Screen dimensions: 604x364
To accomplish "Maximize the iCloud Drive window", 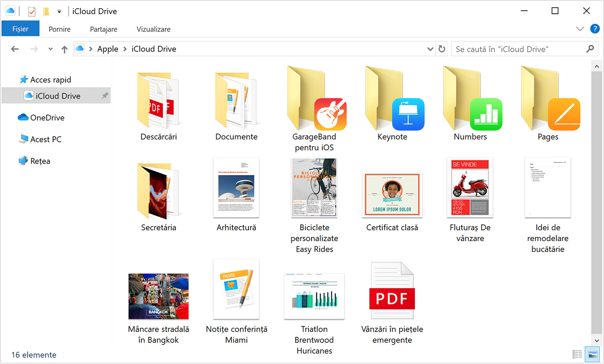I will tap(555, 11).
